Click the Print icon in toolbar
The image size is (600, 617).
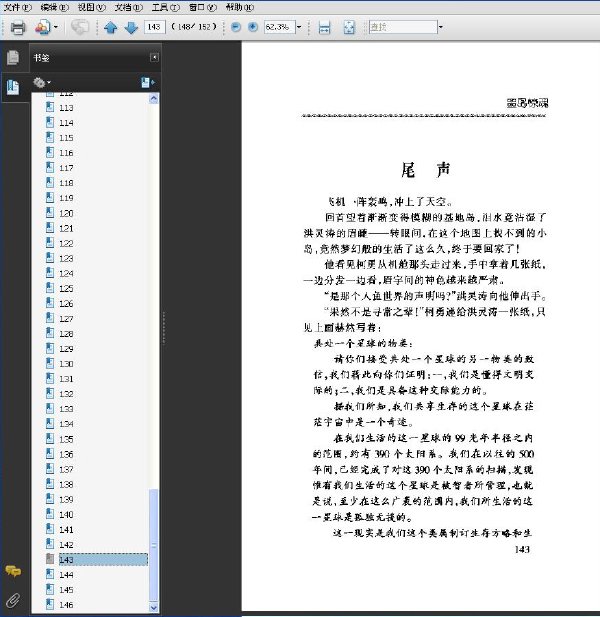pos(18,27)
